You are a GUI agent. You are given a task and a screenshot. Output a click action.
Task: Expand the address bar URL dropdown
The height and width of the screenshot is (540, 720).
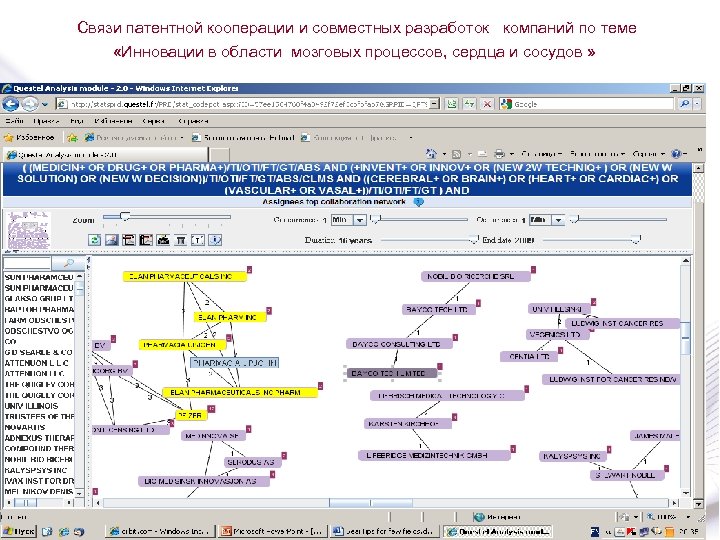point(434,104)
